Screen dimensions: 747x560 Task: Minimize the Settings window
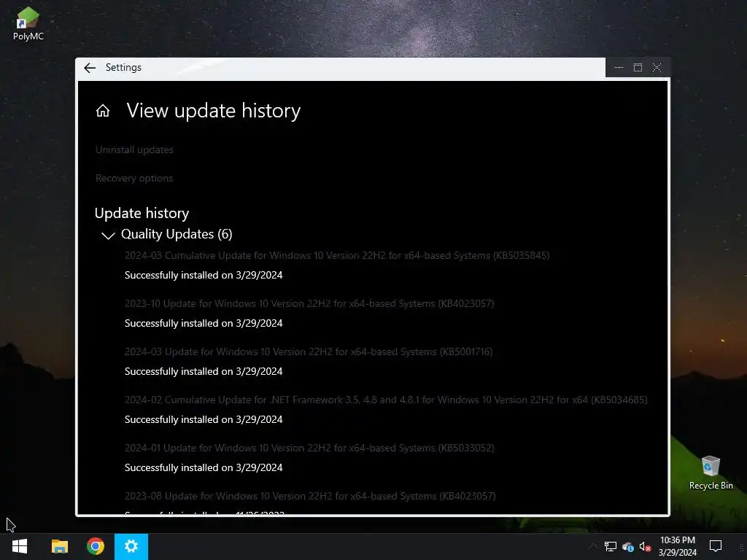point(619,68)
